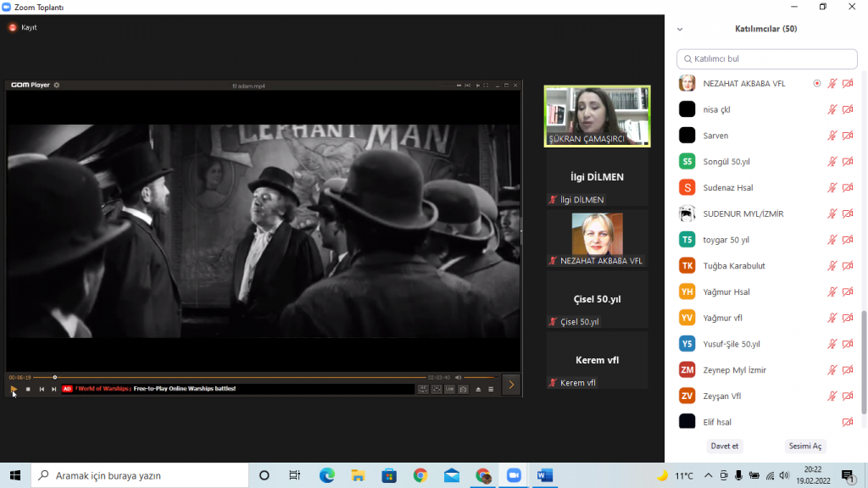Click the Katılımcı bul search field
Screen dimensions: 868x488
pyautogui.click(x=765, y=58)
